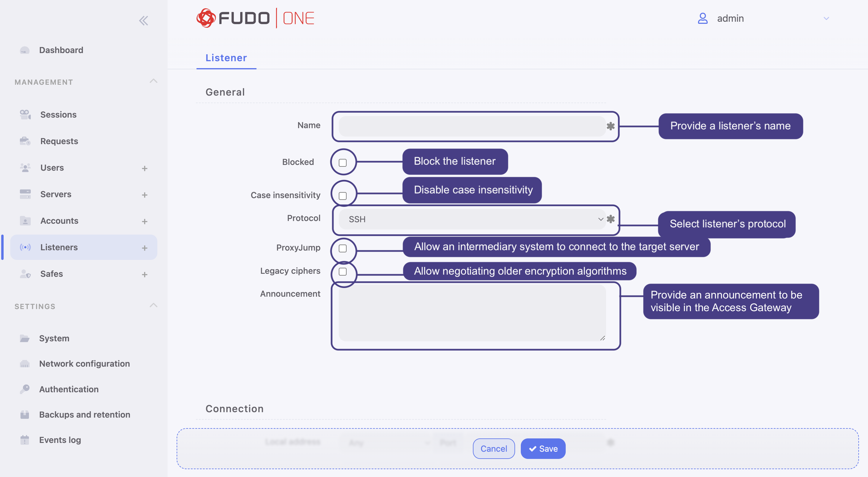
Task: Click the Listeners icon in sidebar
Action: tap(24, 247)
